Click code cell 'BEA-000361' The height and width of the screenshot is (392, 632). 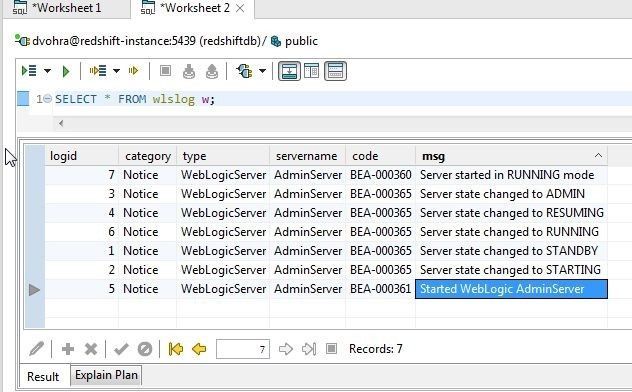coord(380,289)
